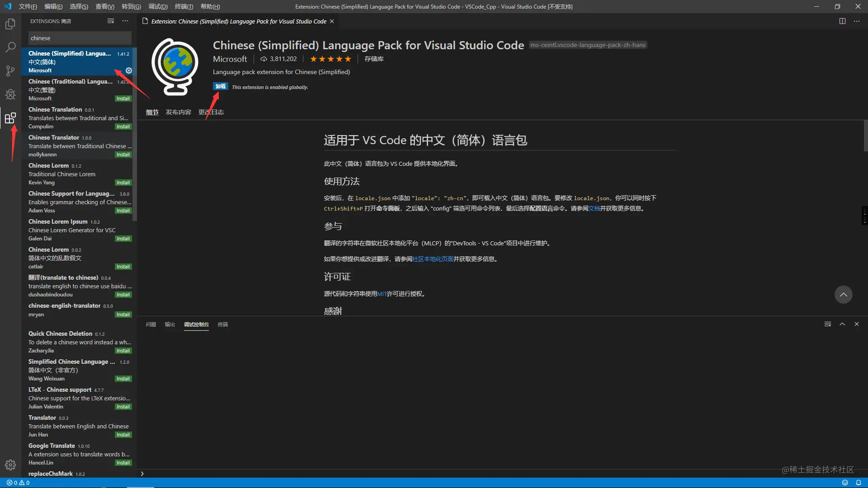Open the Manage gear in activity bar
The image size is (868, 488).
[10, 465]
